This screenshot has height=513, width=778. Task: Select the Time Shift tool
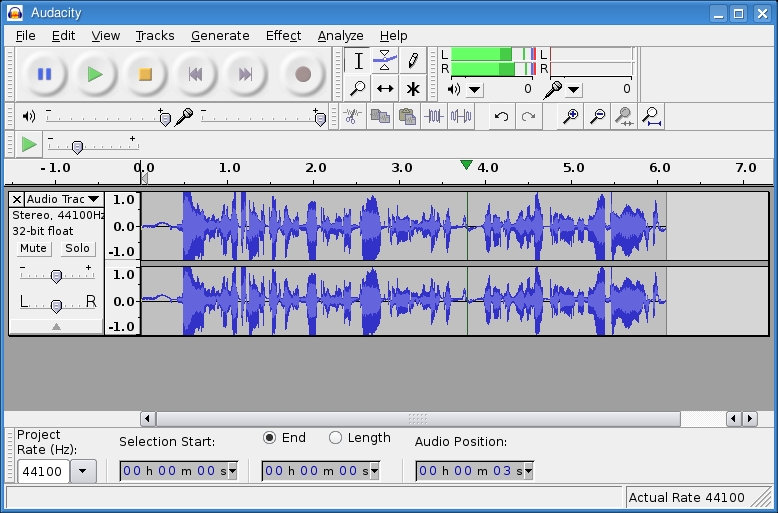(x=385, y=89)
